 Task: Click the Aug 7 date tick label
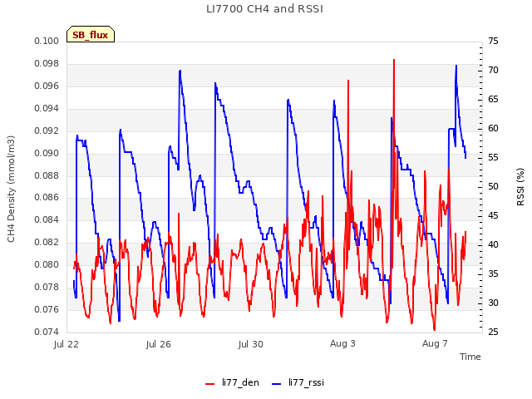435,343
